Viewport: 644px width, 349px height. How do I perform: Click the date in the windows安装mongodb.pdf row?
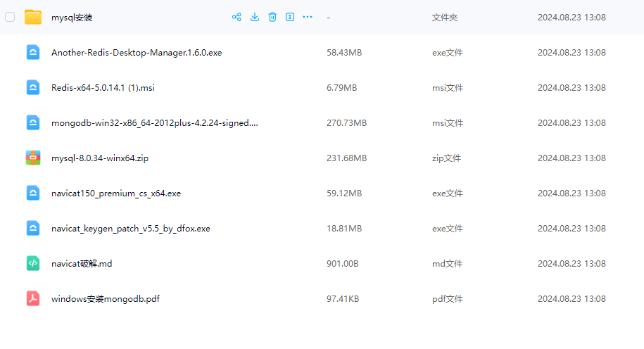click(x=572, y=298)
